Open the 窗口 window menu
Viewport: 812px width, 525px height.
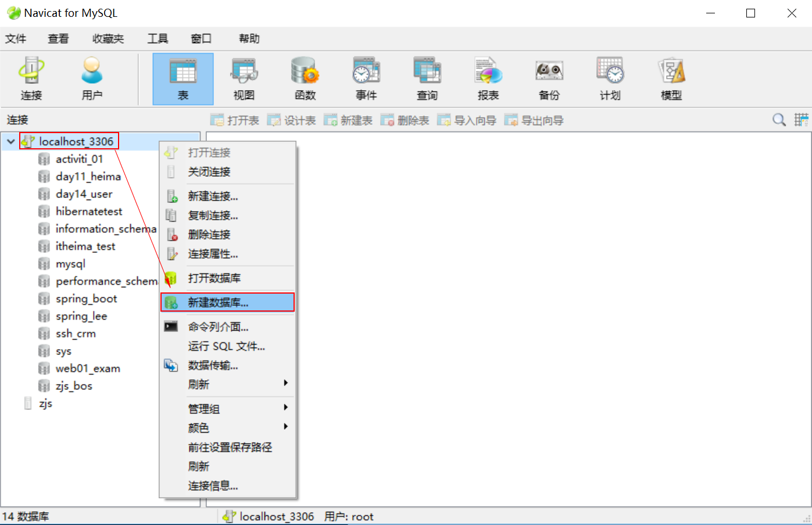click(201, 38)
